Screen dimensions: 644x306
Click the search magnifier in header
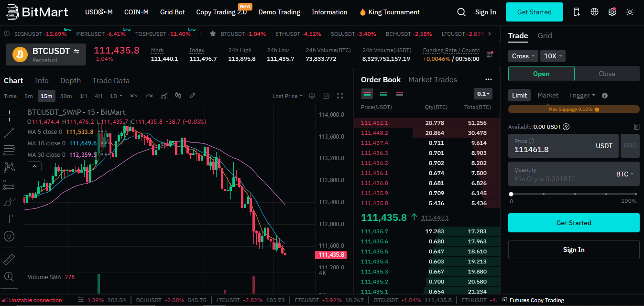coord(461,12)
